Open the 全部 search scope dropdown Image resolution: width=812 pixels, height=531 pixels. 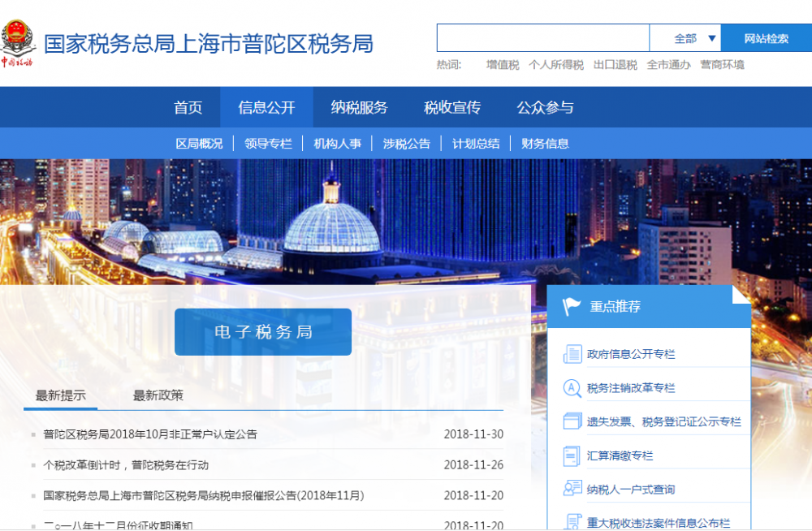pos(695,37)
